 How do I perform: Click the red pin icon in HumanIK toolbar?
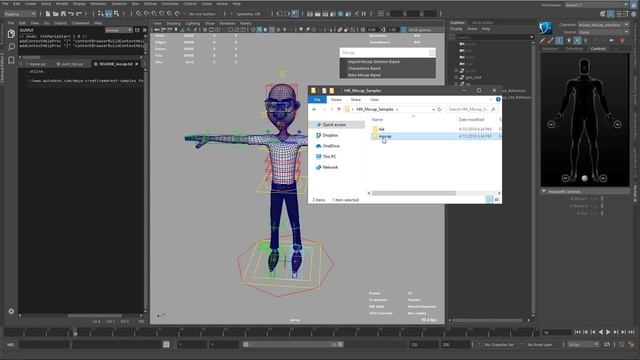(622, 40)
